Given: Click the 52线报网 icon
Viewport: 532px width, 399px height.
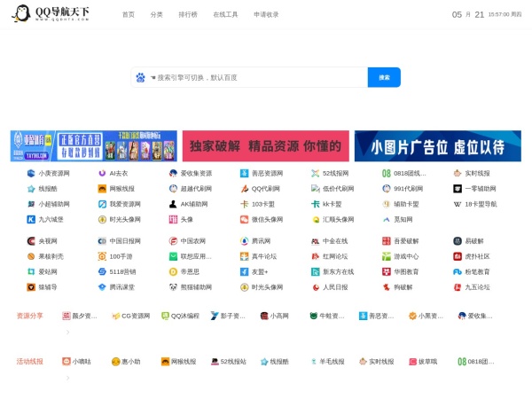Looking at the screenshot, I should 315,174.
